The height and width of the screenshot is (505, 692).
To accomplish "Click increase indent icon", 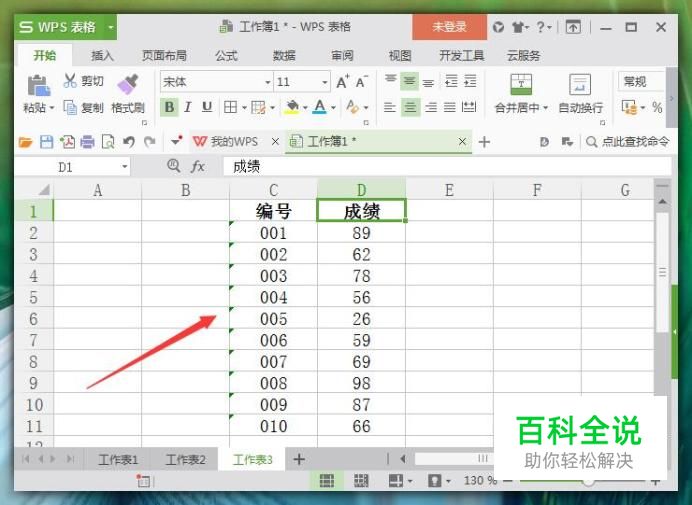I will [470, 81].
